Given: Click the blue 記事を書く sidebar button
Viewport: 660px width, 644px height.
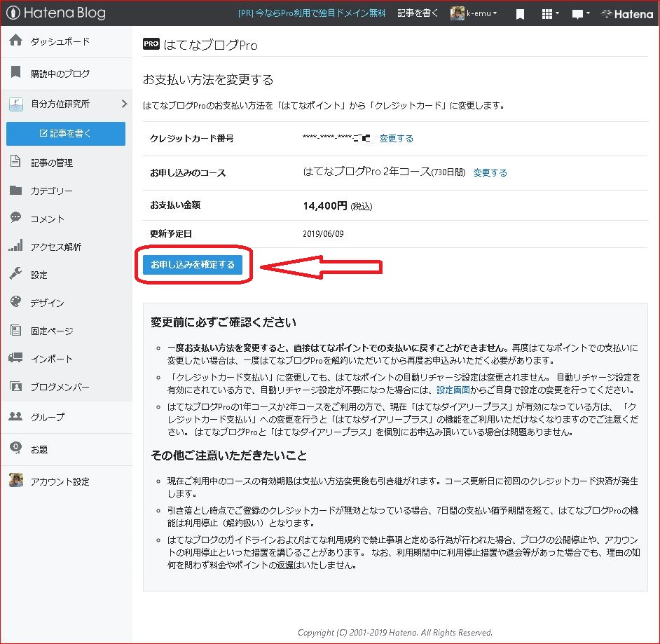Looking at the screenshot, I should point(66,133).
